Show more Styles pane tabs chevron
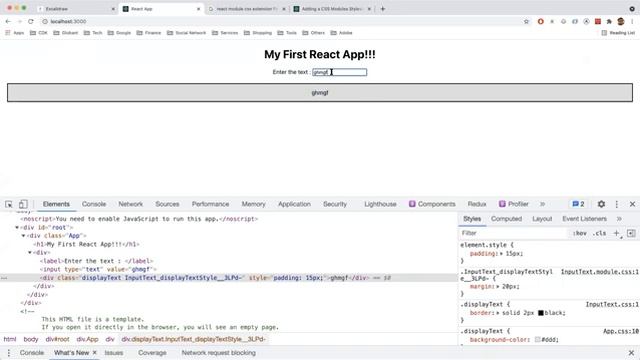Screen dimensions: 640x360 tap(619, 219)
